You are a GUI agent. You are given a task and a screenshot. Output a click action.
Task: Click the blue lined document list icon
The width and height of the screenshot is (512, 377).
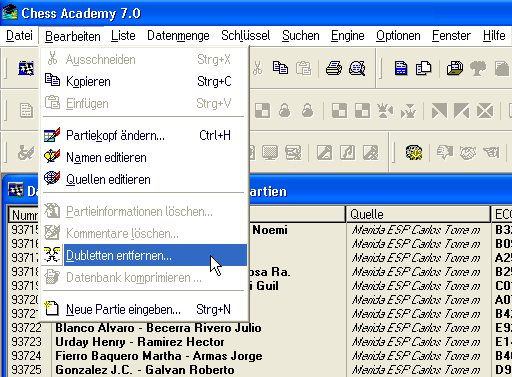click(401, 68)
